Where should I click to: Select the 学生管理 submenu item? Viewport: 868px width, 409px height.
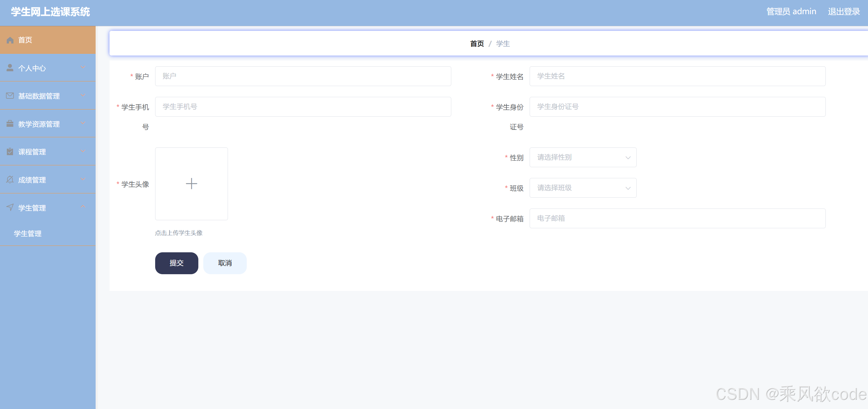coord(28,233)
